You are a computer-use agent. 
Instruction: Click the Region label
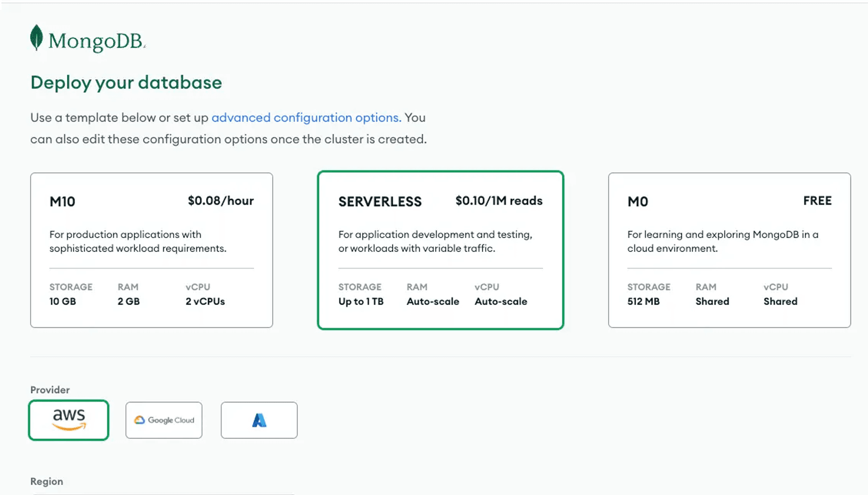[x=47, y=481]
